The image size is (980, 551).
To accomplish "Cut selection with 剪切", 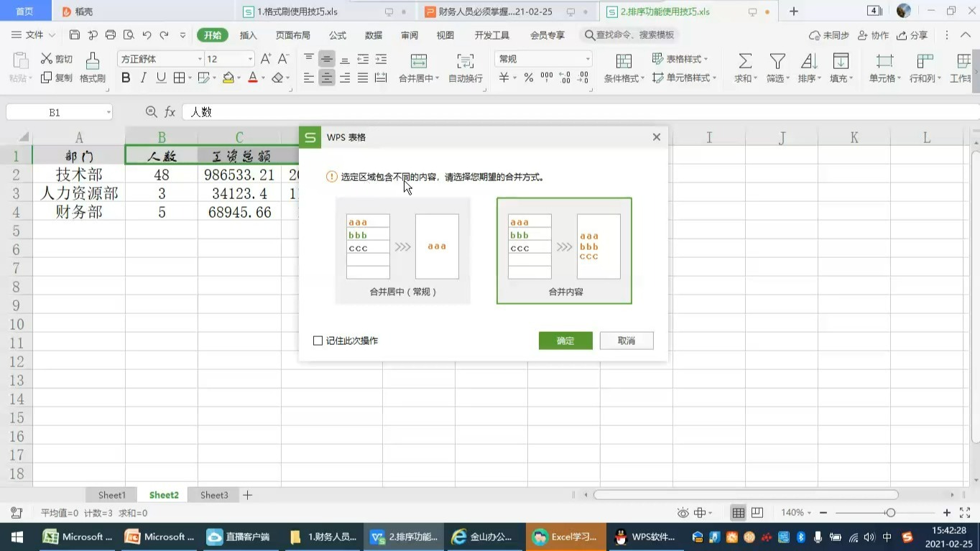I will [57, 59].
